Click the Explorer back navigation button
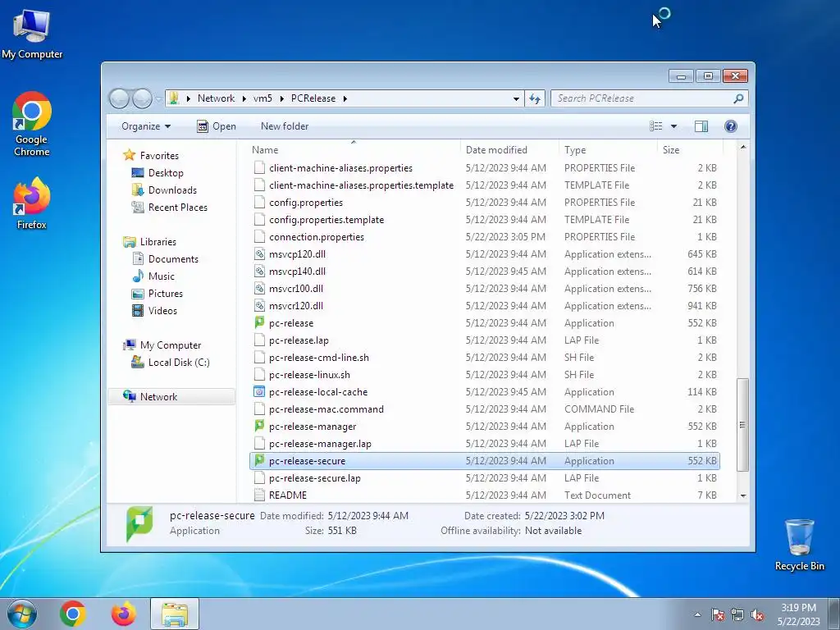The height and width of the screenshot is (630, 840). [x=119, y=98]
